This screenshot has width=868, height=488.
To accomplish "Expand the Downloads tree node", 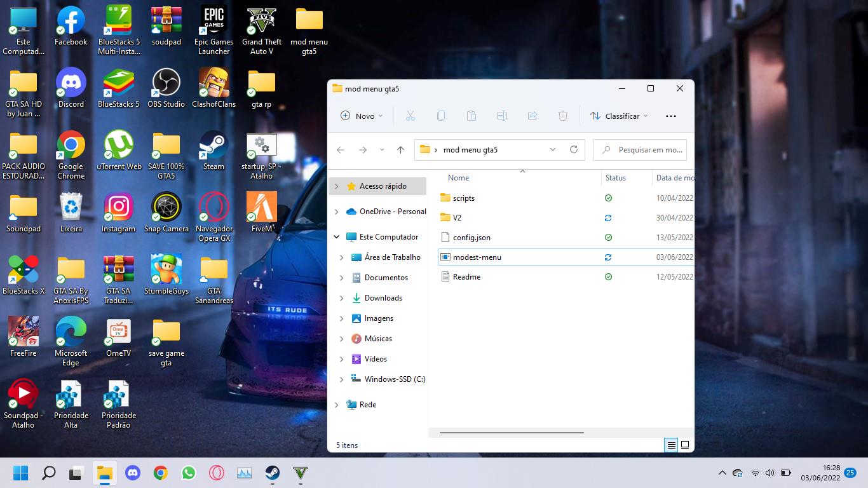I will pos(341,298).
